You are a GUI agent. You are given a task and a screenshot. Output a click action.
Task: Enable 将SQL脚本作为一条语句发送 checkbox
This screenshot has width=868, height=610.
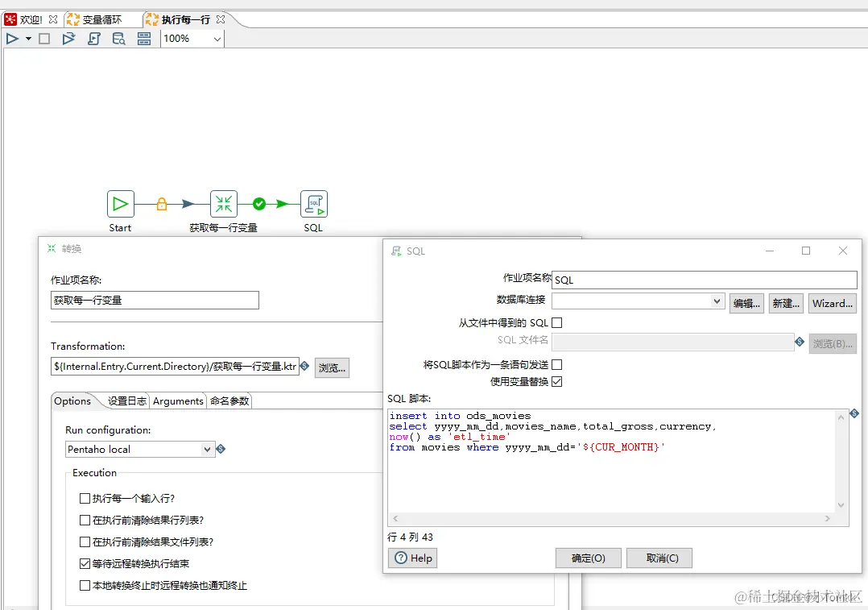[557, 364]
